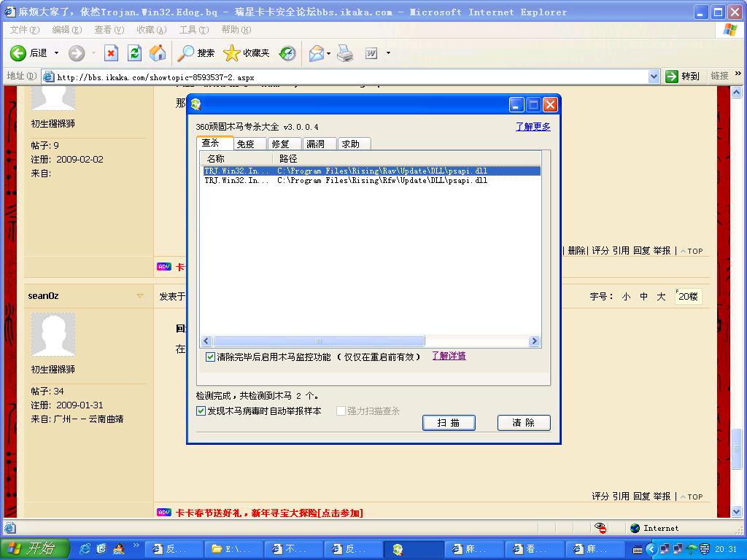Click the list scroll right arrow
The height and width of the screenshot is (560, 747).
(x=534, y=341)
